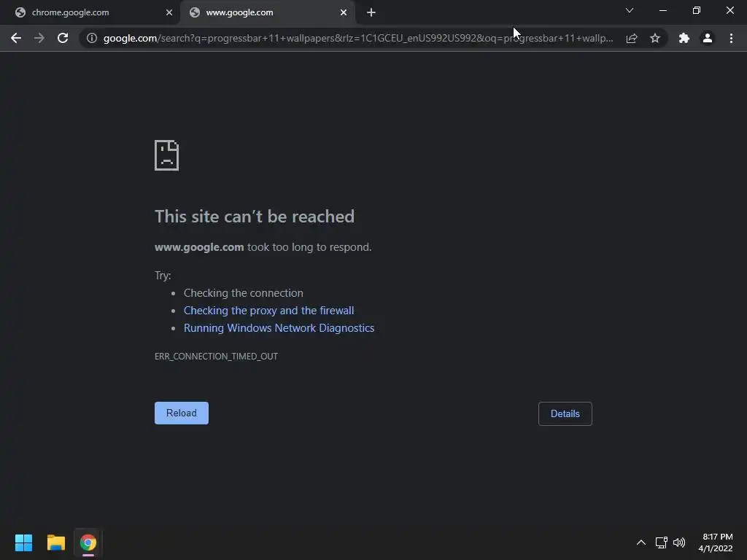Image resolution: width=747 pixels, height=560 pixels.
Task: Open the volume speaker tray icon
Action: [x=679, y=542]
